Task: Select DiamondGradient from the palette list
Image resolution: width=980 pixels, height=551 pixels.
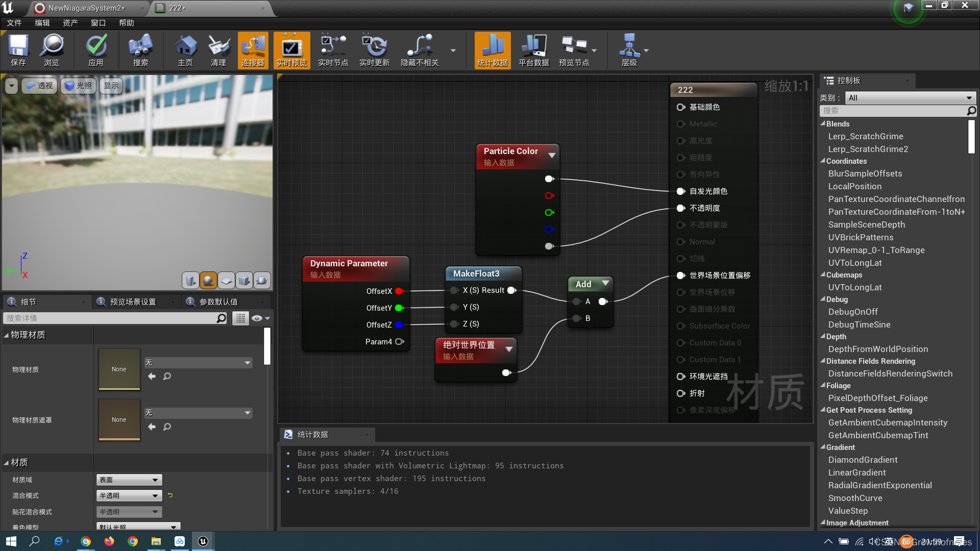Action: (x=863, y=460)
